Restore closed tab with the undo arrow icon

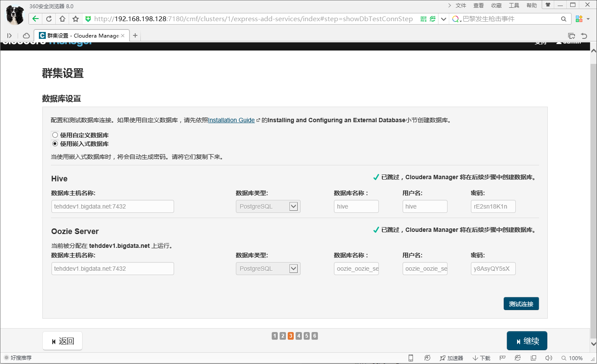pyautogui.click(x=584, y=36)
